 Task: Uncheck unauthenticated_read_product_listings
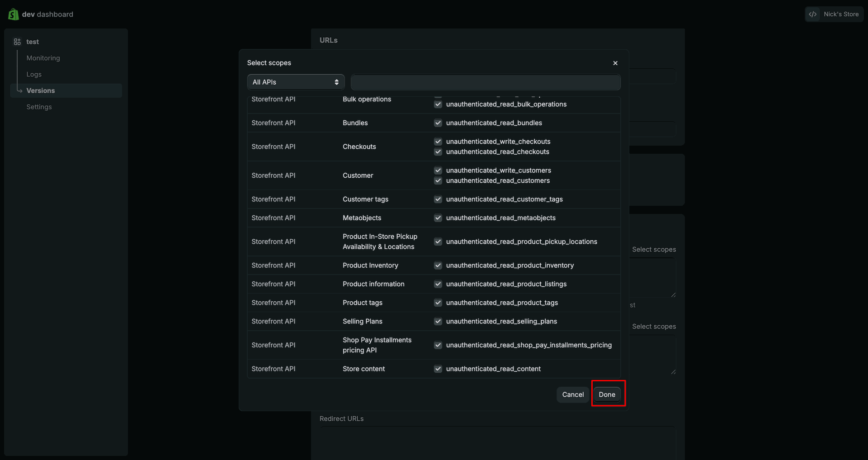tap(438, 284)
